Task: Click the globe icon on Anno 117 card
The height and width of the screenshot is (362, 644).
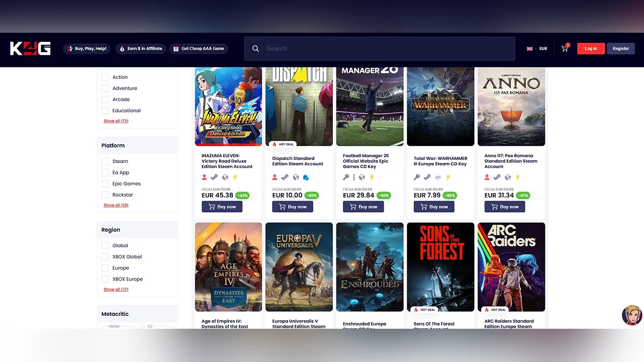Action: [x=508, y=178]
